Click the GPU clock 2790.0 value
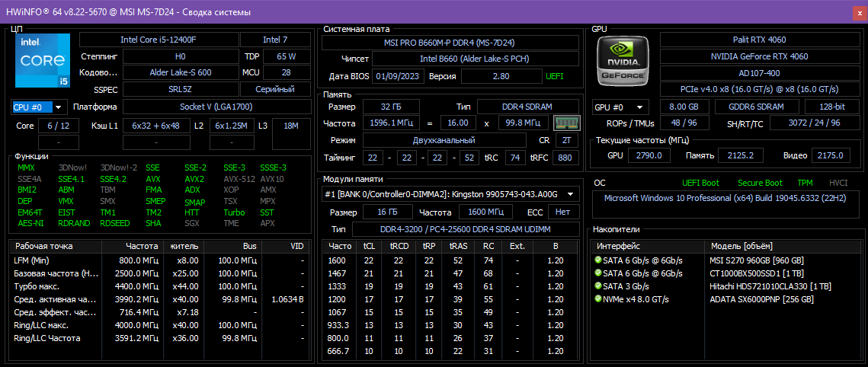868x367 pixels. pyautogui.click(x=649, y=156)
